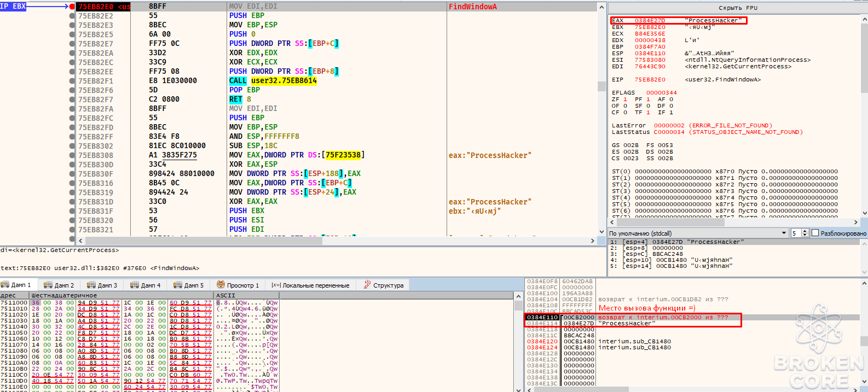Open the Просмотр 1 watch tab
The width and height of the screenshot is (868, 392).
239,285
